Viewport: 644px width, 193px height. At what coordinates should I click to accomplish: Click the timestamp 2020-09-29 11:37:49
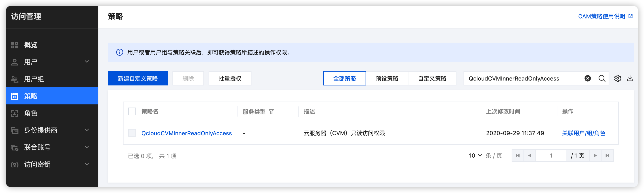(515, 133)
